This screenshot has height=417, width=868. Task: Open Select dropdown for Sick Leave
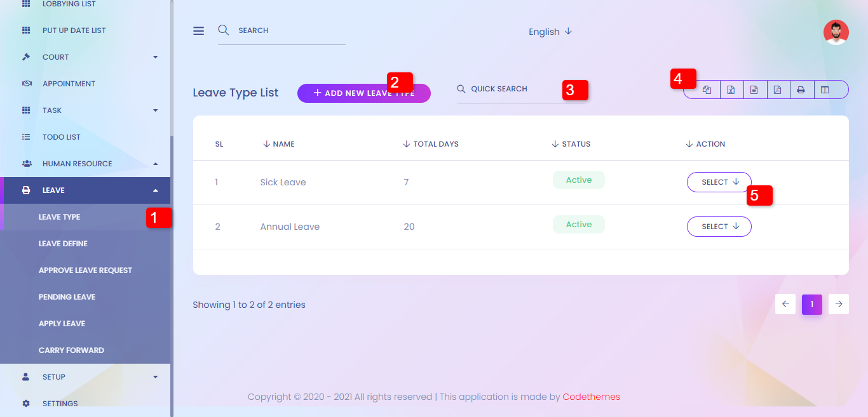tap(719, 182)
